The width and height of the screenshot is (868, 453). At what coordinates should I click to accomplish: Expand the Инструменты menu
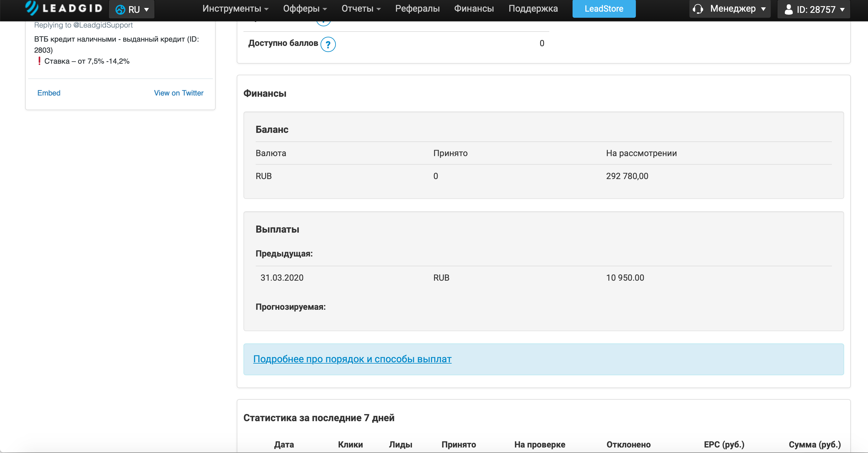(x=235, y=9)
